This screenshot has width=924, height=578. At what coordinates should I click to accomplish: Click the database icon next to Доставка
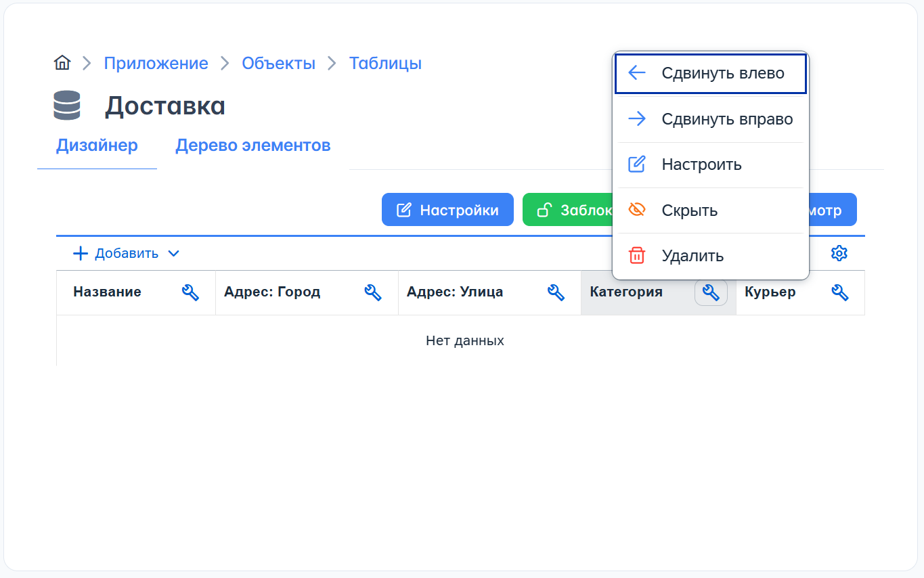[67, 106]
